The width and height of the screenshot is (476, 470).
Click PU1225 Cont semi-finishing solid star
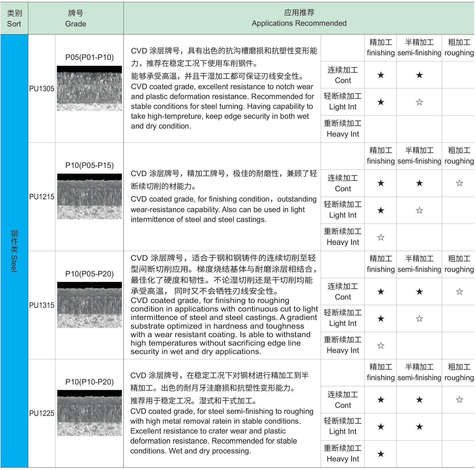pyautogui.click(x=419, y=399)
